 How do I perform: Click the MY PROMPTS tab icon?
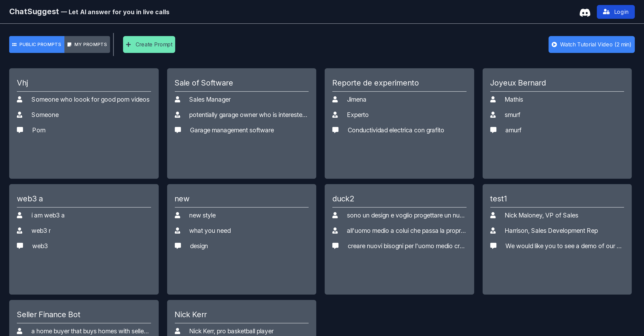pyautogui.click(x=69, y=44)
